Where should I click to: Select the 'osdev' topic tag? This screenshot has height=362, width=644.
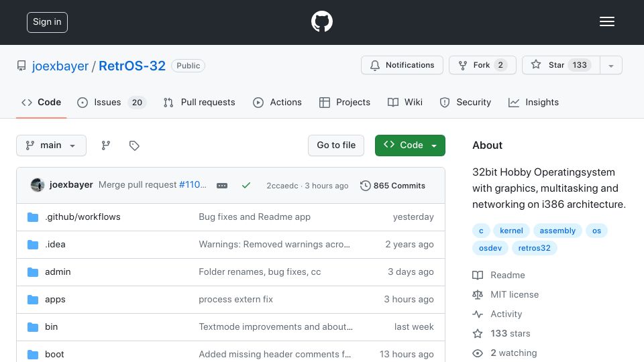point(490,248)
